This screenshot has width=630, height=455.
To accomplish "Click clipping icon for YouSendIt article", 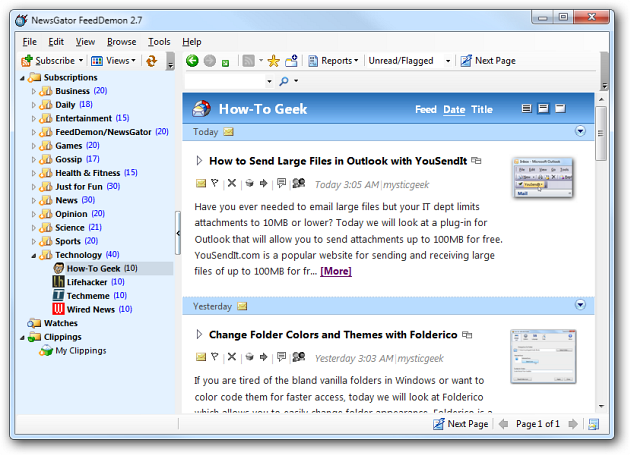I will [250, 183].
